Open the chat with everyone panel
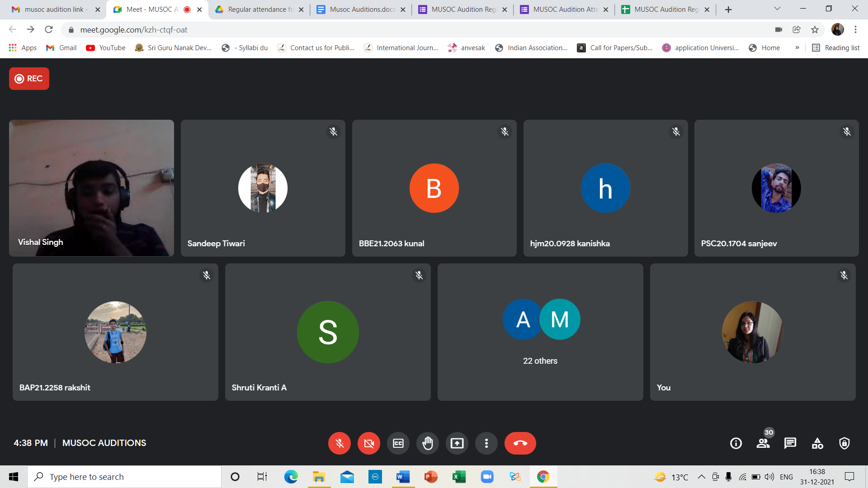The height and width of the screenshot is (488, 868). pos(790,443)
